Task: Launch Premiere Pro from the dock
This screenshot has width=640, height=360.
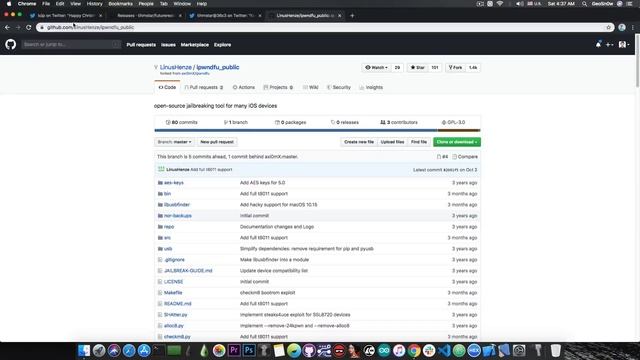Action: [234, 351]
